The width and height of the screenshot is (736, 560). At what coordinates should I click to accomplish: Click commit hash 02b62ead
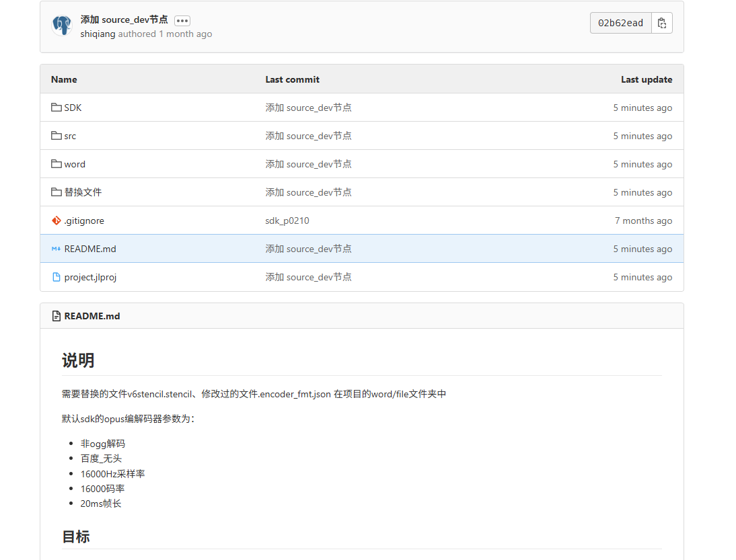[620, 23]
